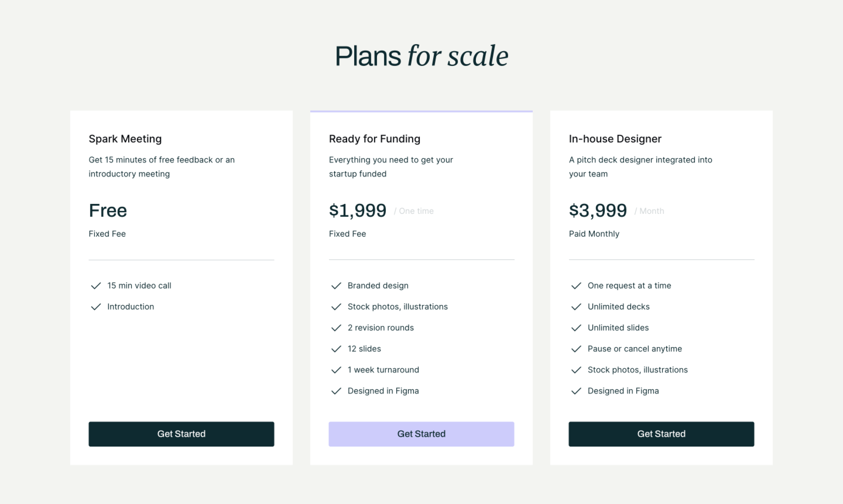Screen dimensions: 843x504
Task: Click Get Started for In-house Designer
Action: point(661,434)
